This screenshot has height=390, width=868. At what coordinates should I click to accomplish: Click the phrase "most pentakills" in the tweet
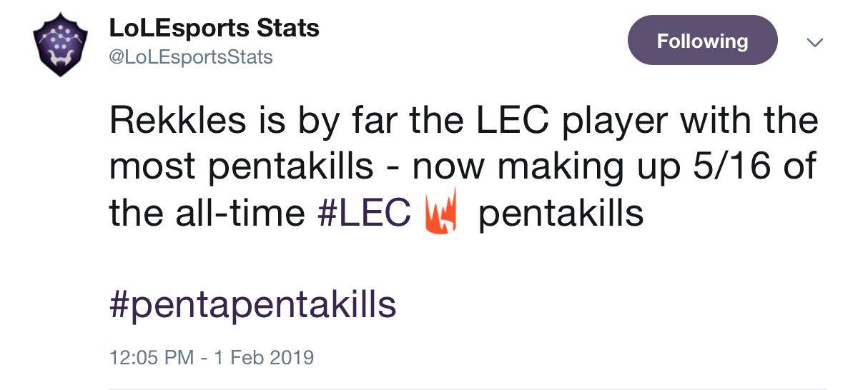pyautogui.click(x=241, y=167)
